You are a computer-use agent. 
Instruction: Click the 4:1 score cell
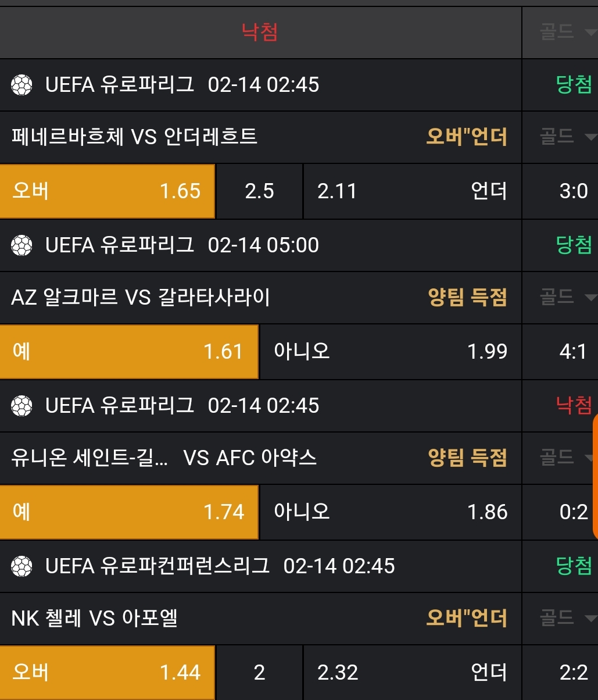[x=573, y=352]
